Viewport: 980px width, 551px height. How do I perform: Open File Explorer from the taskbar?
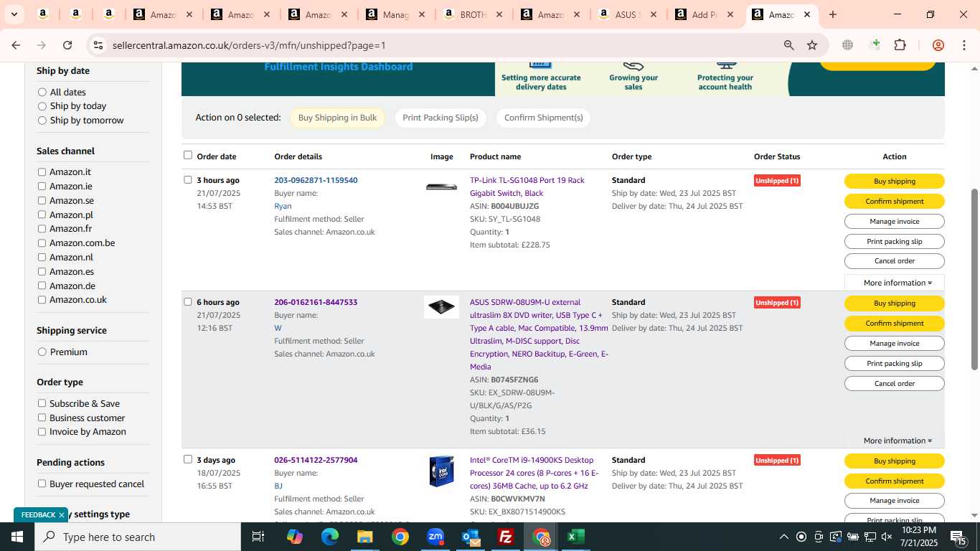pyautogui.click(x=364, y=537)
